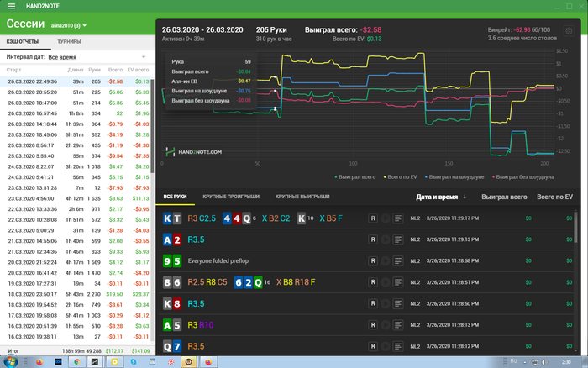The height and width of the screenshot is (368, 588).
Task: Sort hands by 'Всего по EV' header
Action: (x=554, y=197)
